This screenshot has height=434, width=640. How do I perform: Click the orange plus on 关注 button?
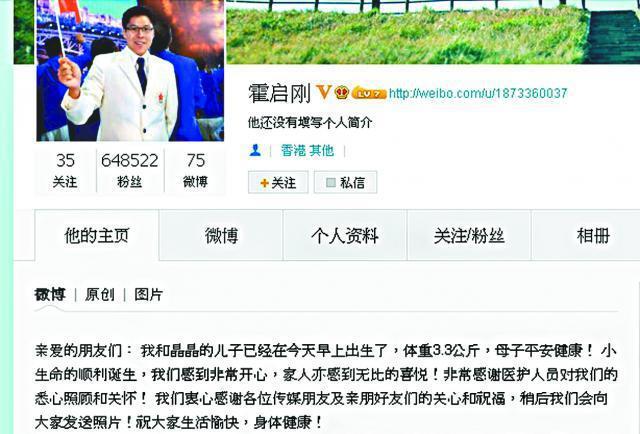[264, 183]
